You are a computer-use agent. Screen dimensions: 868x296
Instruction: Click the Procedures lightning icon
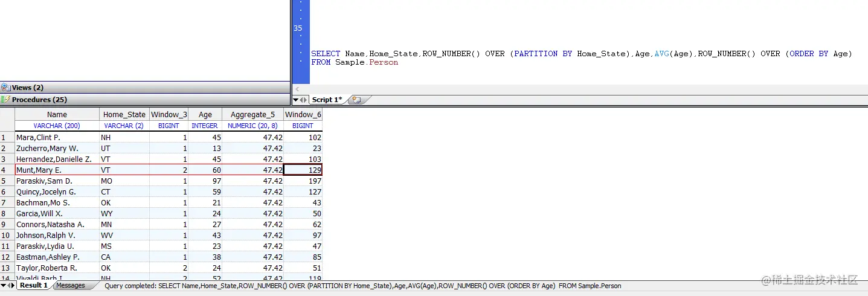(5, 100)
